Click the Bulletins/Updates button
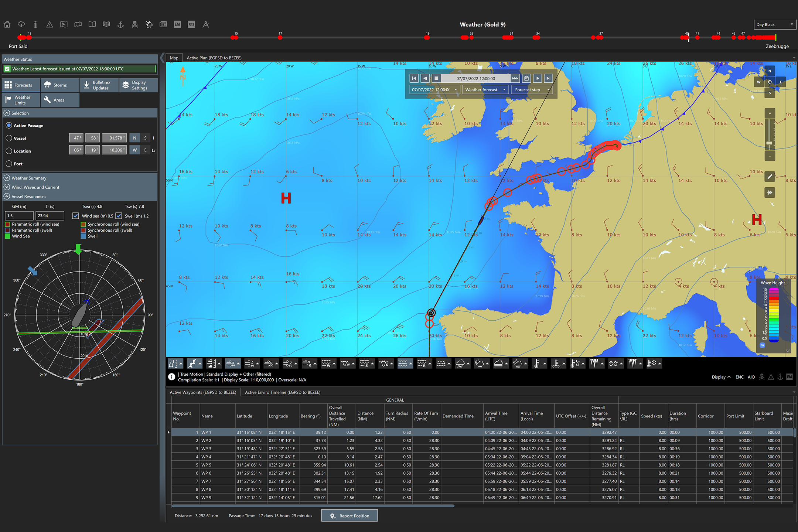Viewport: 798px width, 532px height. click(x=99, y=85)
